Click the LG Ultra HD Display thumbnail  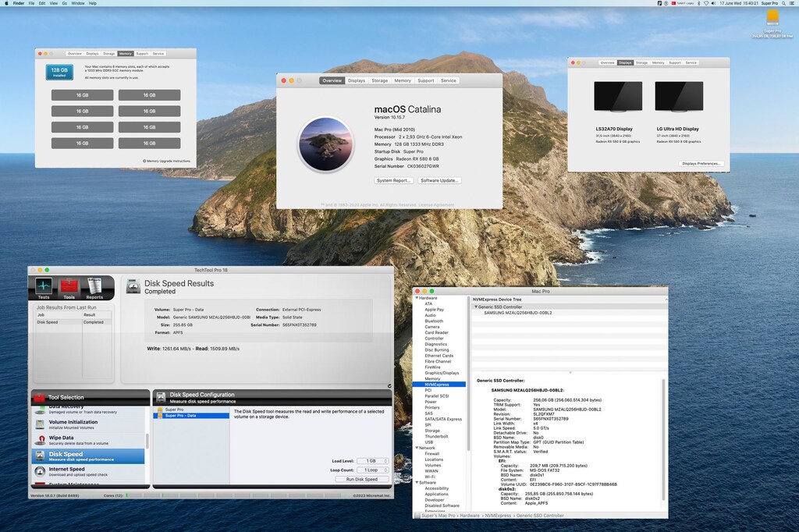(x=679, y=96)
